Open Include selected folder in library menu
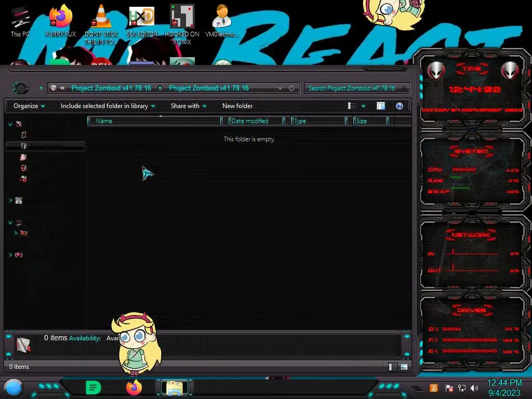 (108, 106)
